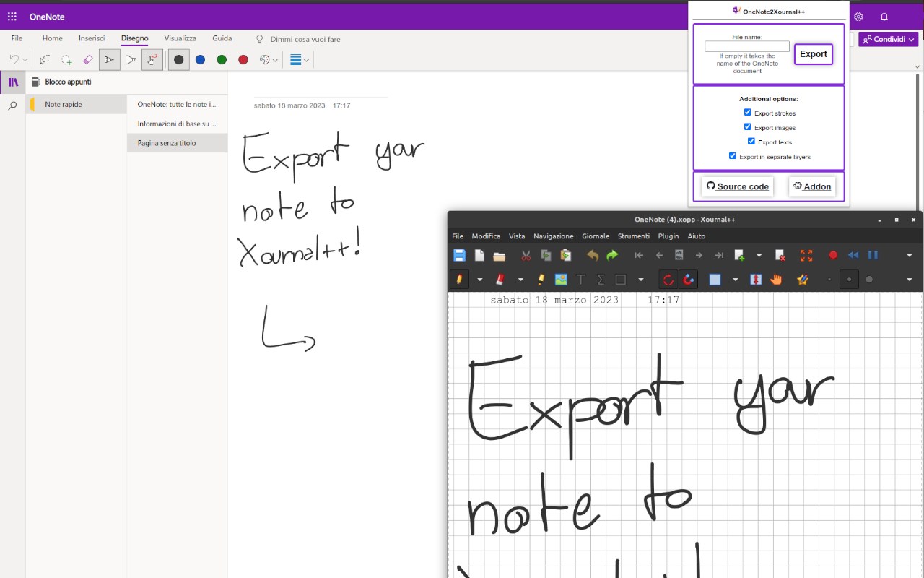Click the Xournal++ Paste icon
This screenshot has width=924, height=578.
pos(566,255)
